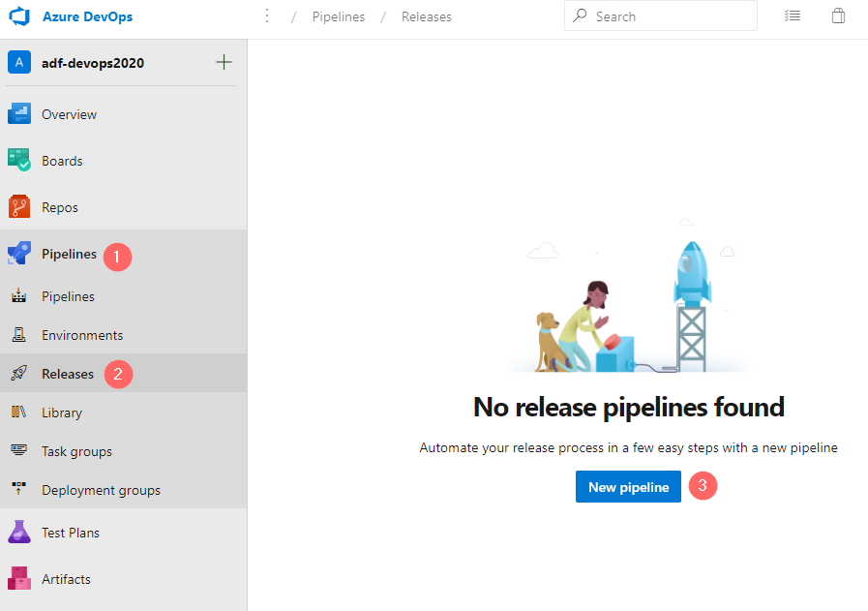Click the Overview hub icon
Image resolution: width=868 pixels, height=611 pixels.
[x=19, y=114]
